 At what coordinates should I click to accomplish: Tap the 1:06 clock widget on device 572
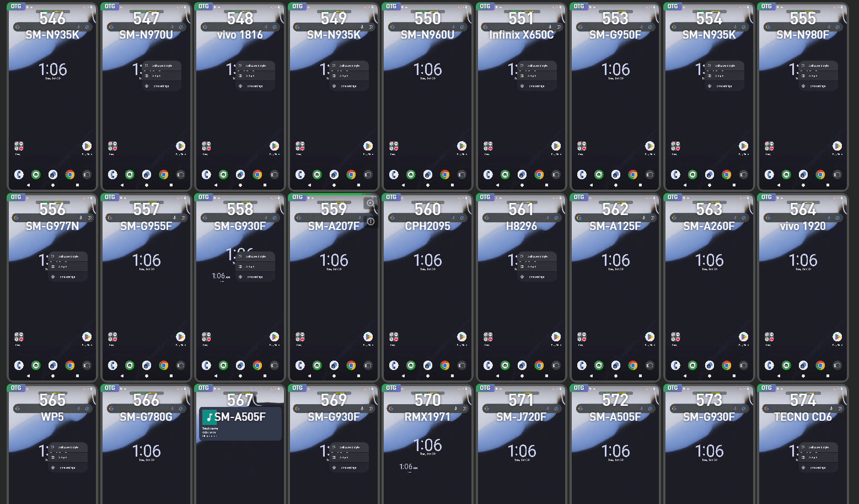[615, 451]
